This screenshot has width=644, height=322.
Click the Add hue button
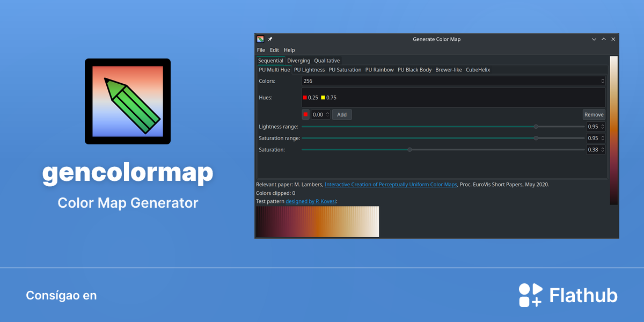click(x=342, y=114)
